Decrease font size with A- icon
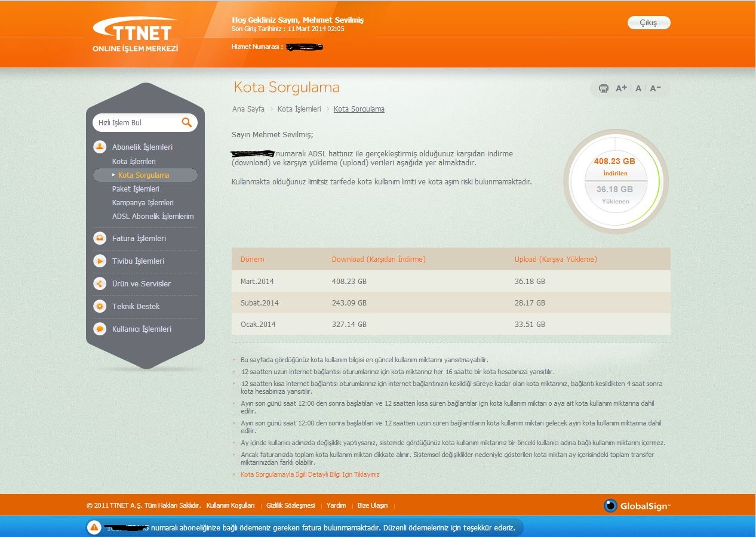The image size is (756, 537). (x=655, y=88)
